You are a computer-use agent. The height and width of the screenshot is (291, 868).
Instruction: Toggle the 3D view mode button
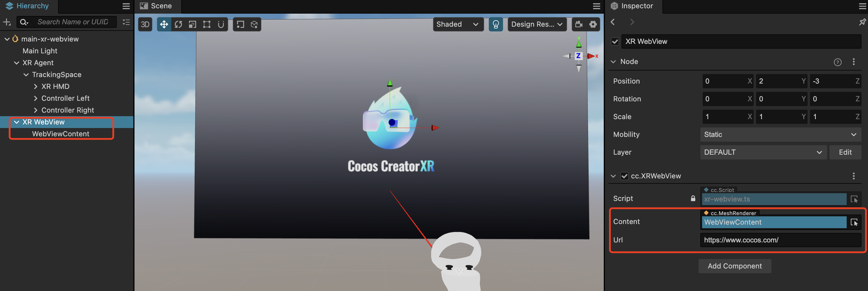145,24
